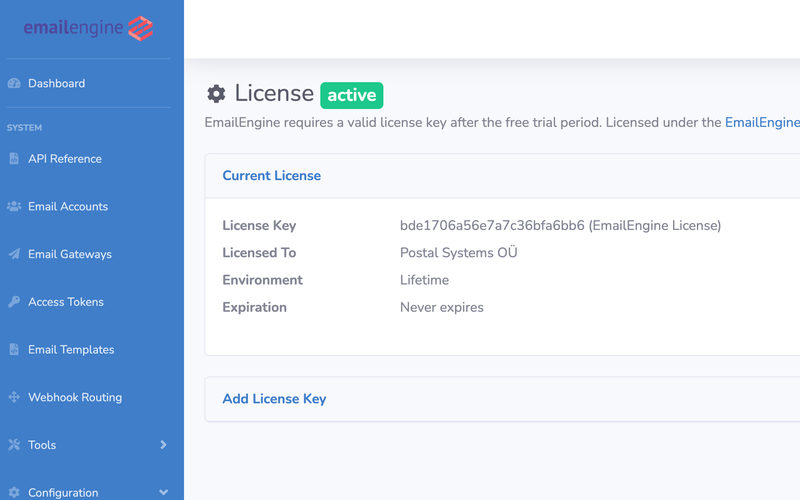Click the API Reference document icon

[14, 159]
